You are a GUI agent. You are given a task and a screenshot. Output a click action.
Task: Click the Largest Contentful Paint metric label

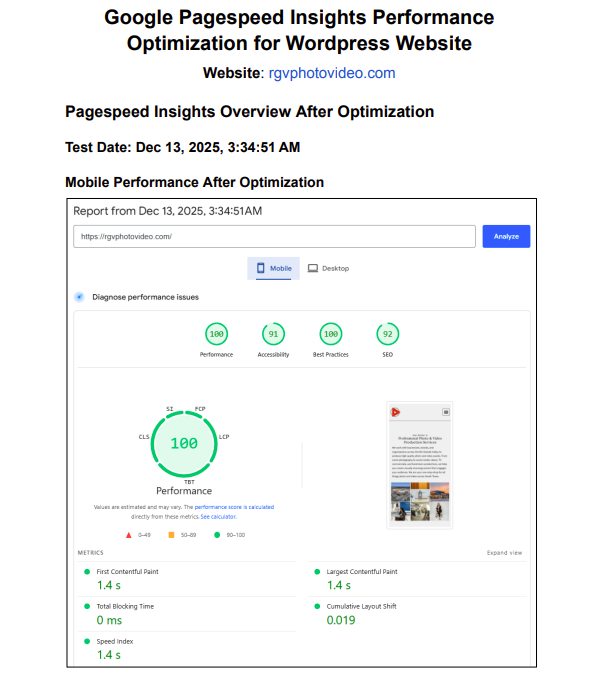(x=362, y=572)
